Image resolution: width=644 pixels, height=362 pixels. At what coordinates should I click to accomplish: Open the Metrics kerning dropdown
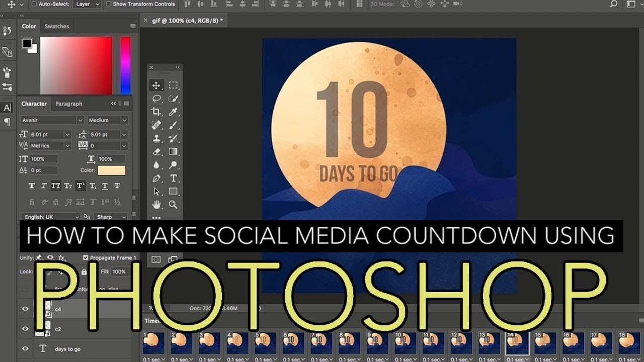50,145
